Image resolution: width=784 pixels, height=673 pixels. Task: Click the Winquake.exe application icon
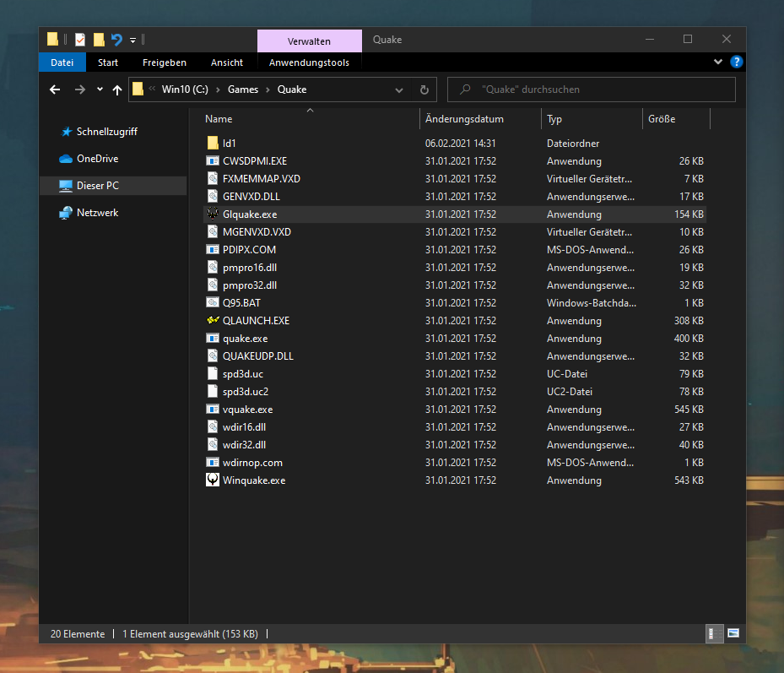pyautogui.click(x=213, y=480)
